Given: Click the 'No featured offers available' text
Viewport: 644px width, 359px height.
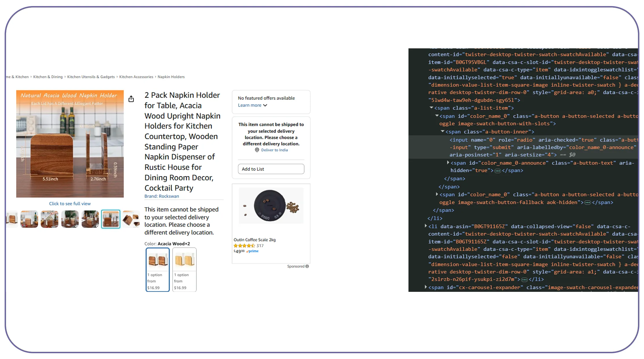Looking at the screenshot, I should point(266,98).
